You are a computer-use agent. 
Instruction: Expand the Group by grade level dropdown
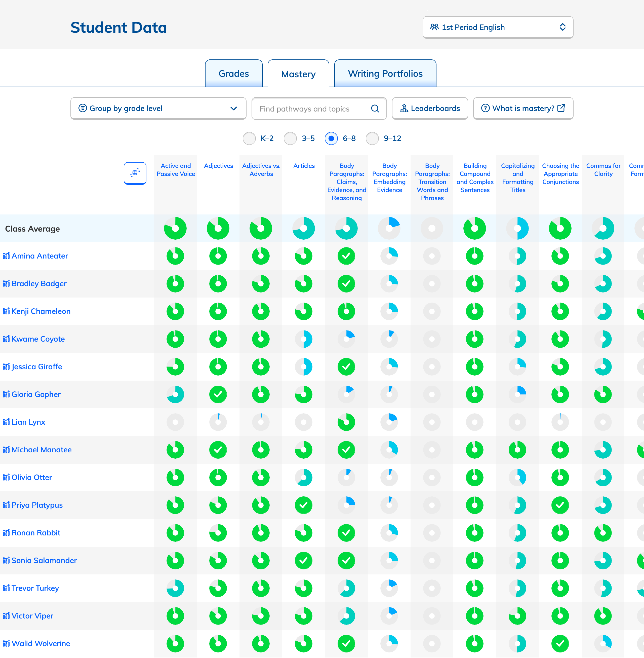click(x=158, y=109)
